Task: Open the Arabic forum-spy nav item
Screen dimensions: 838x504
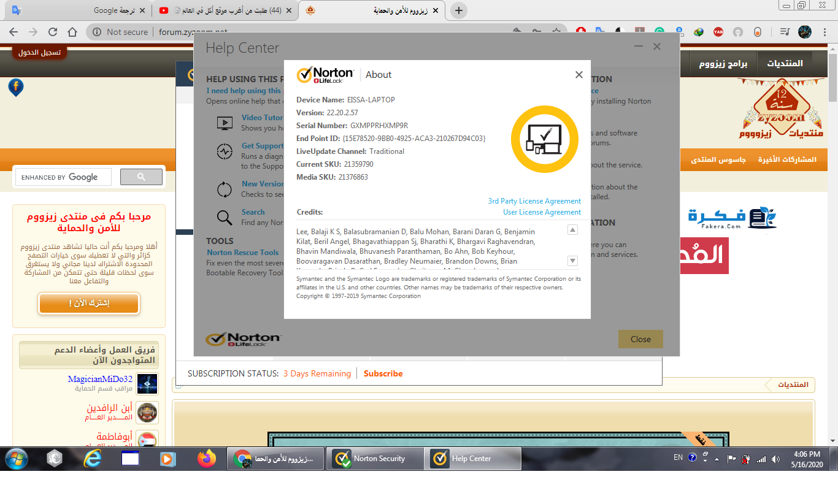Action: pos(718,159)
